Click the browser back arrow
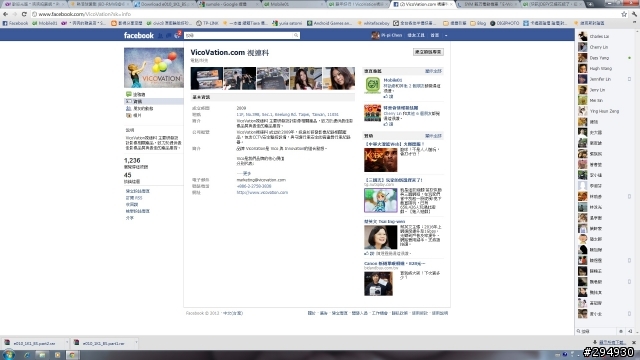 pos(6,14)
